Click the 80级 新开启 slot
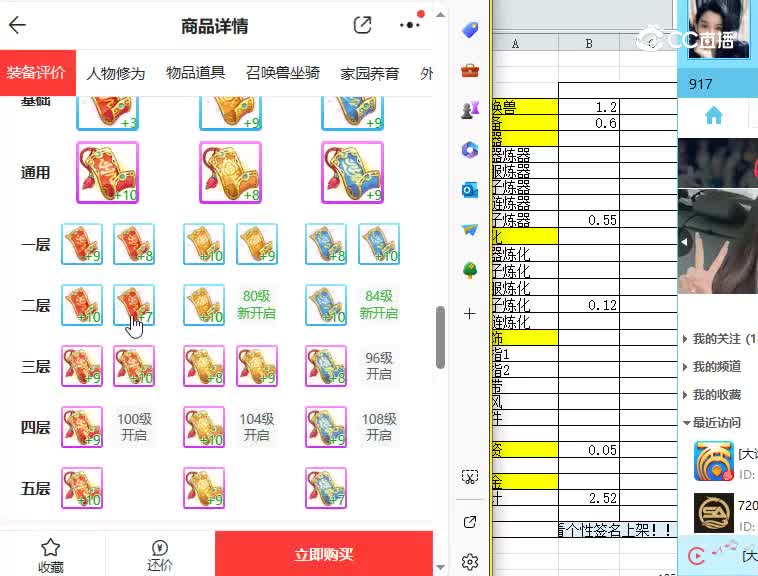The height and width of the screenshot is (576, 758). point(256,304)
